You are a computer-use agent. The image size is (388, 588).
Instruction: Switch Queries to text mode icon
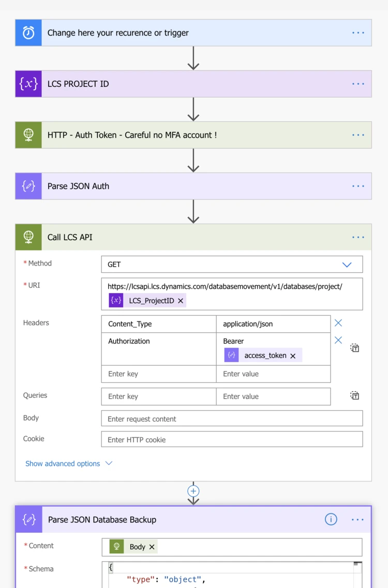coord(354,396)
